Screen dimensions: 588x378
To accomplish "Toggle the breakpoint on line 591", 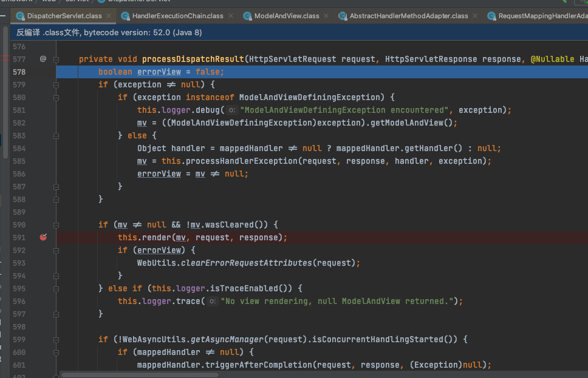I will coord(43,237).
